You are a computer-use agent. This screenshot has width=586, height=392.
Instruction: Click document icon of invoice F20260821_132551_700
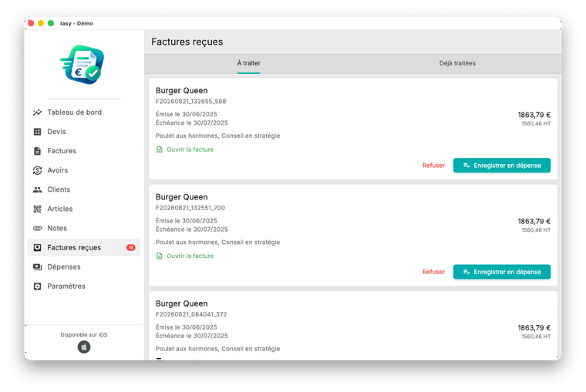159,256
